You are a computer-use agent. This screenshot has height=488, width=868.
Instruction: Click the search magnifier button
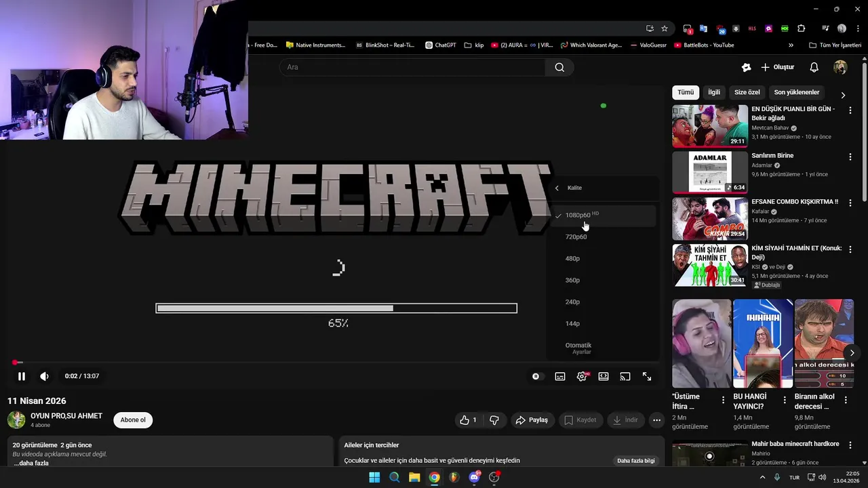(x=559, y=67)
